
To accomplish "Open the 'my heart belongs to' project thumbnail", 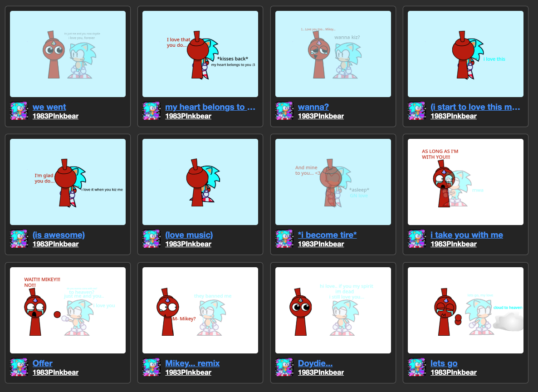I will coord(200,54).
